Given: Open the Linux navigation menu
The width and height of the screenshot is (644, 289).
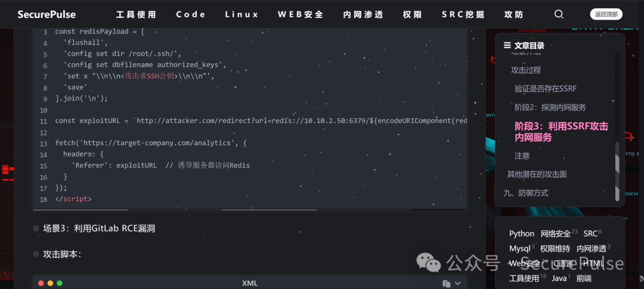Looking at the screenshot, I should tap(242, 14).
